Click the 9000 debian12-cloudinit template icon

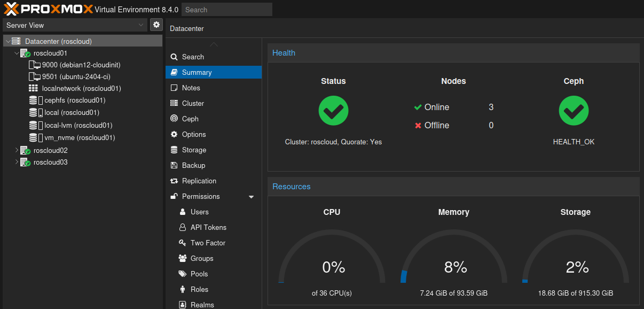click(34, 65)
